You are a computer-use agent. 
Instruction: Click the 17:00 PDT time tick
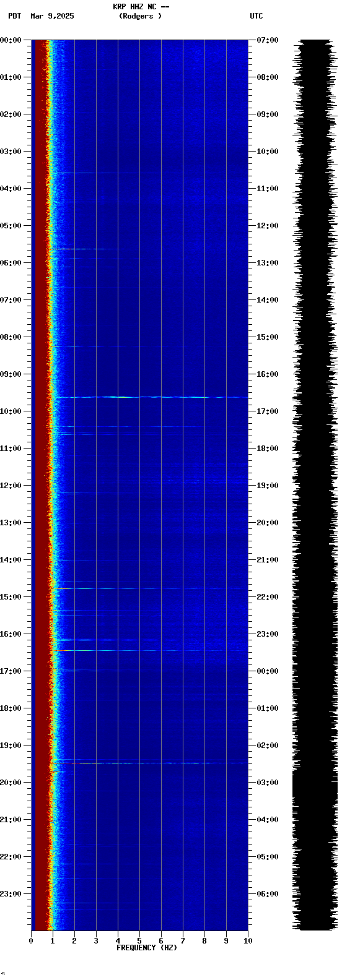click(x=11, y=671)
